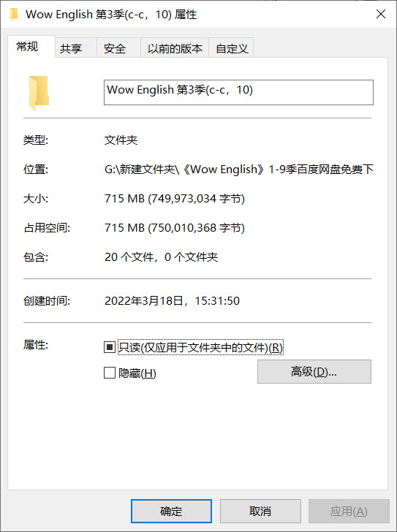Toggle the 只读 read-only checkbox

click(x=109, y=347)
